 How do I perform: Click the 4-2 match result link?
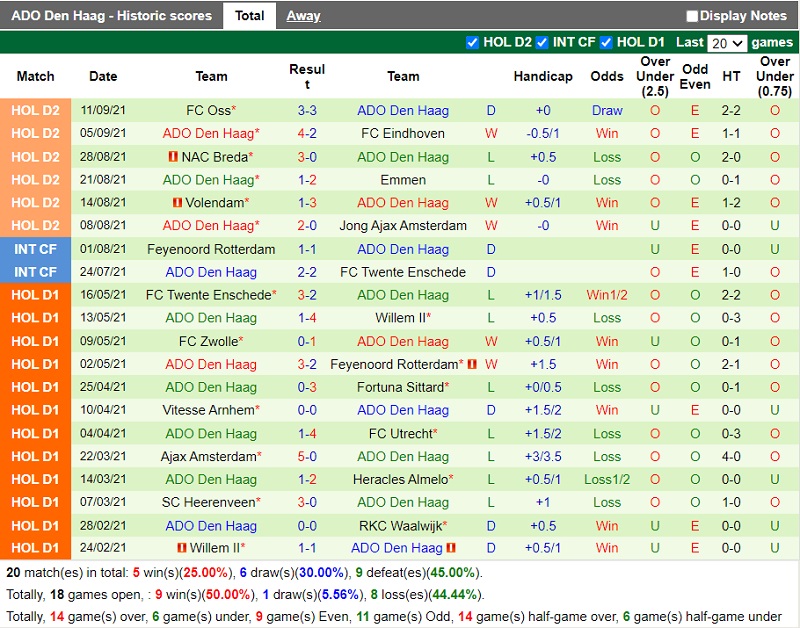click(307, 134)
